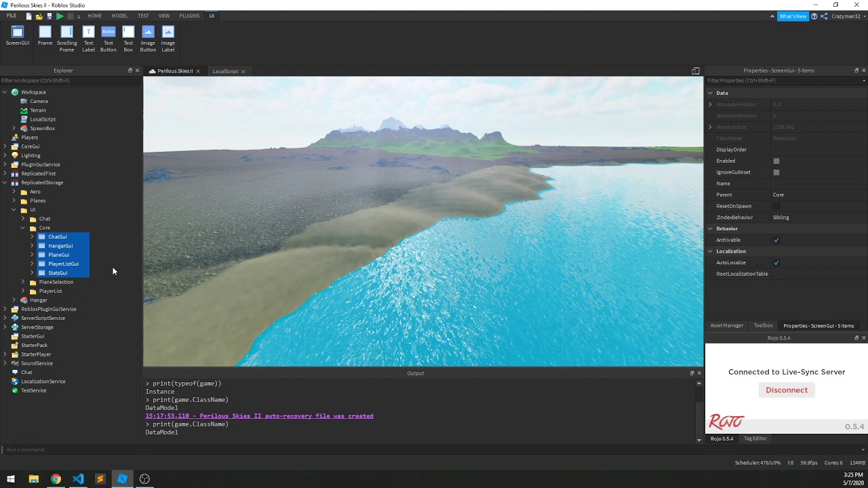Open Sublime Text from the taskbar
868x488 pixels.
tap(100, 479)
